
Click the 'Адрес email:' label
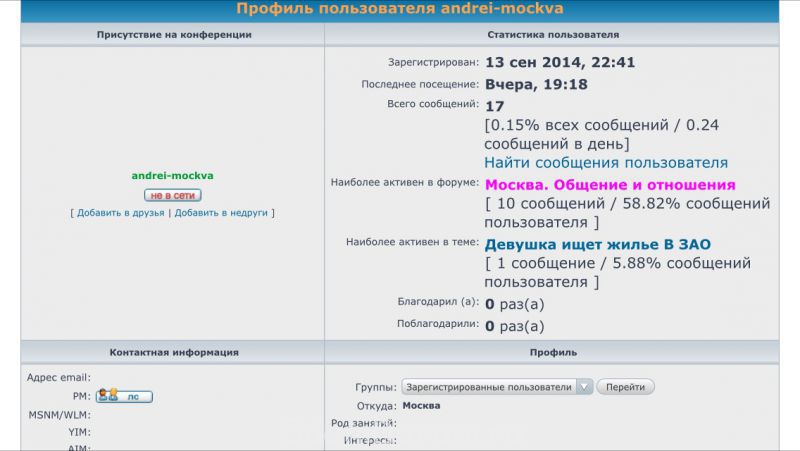tap(59, 377)
